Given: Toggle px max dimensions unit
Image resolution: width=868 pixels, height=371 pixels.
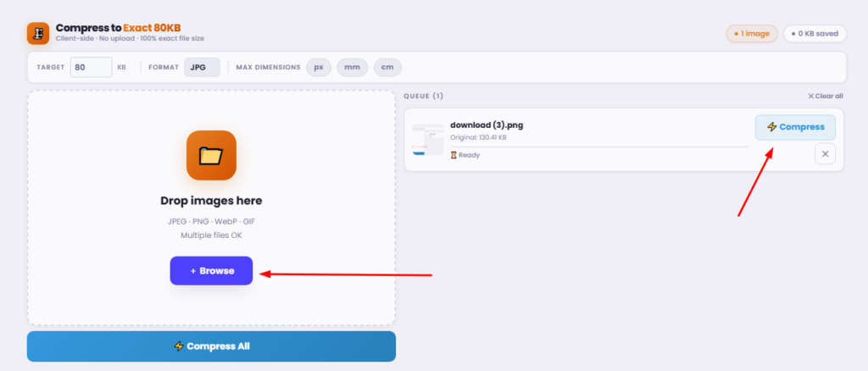Looking at the screenshot, I should [x=319, y=68].
